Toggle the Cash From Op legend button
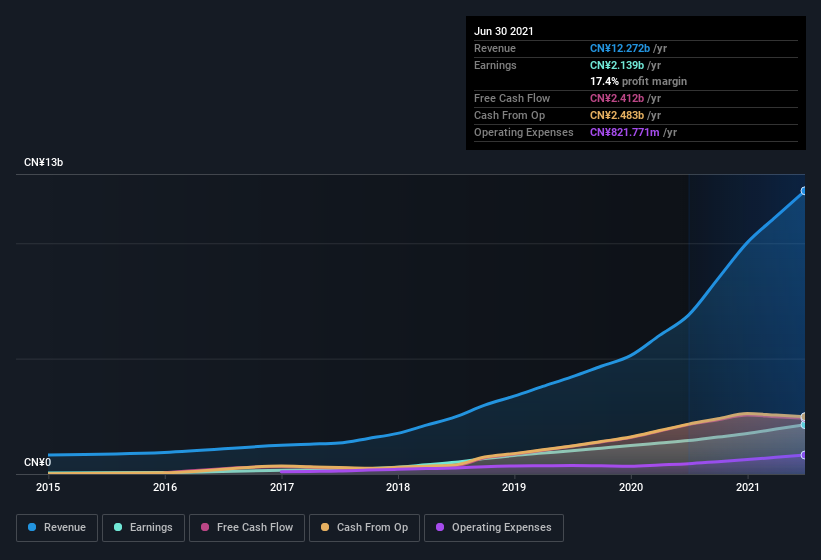The width and height of the screenshot is (821, 560). [x=364, y=528]
